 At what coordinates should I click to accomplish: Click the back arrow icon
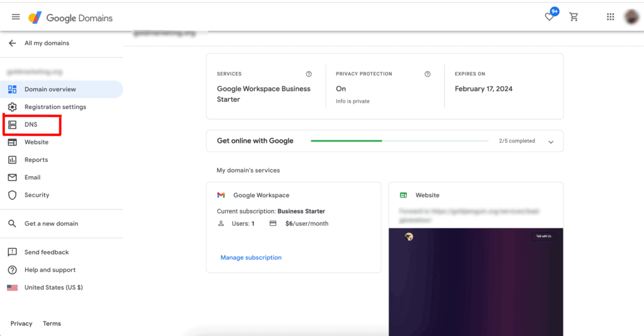[x=13, y=43]
